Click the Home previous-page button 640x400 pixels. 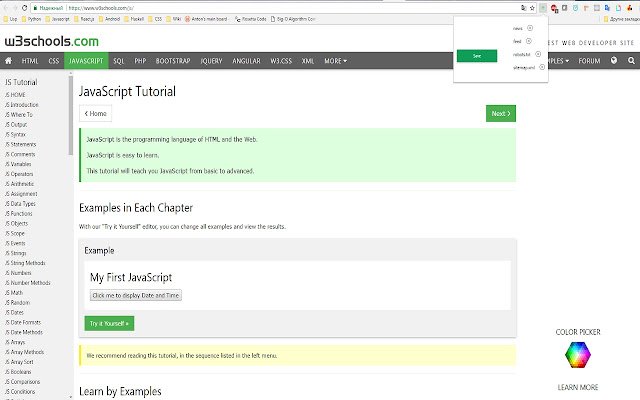tap(96, 113)
